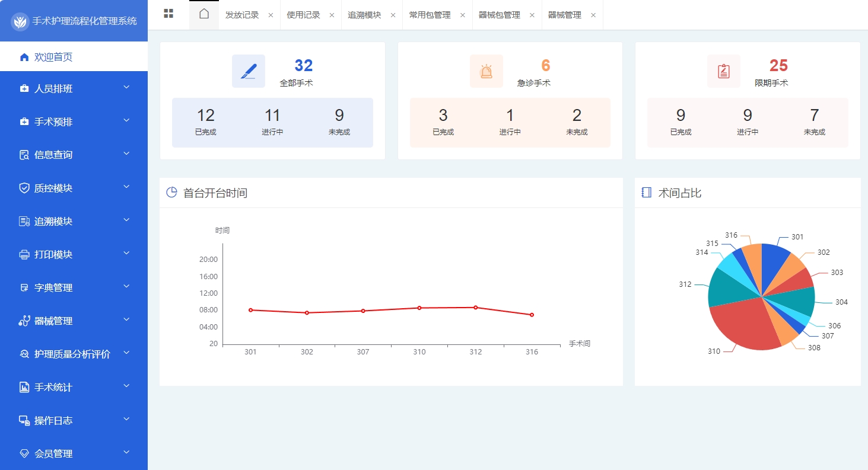868x470 pixels.
Task: Expand the 追溯模块 sidebar chevron
Action: pyautogui.click(x=126, y=220)
